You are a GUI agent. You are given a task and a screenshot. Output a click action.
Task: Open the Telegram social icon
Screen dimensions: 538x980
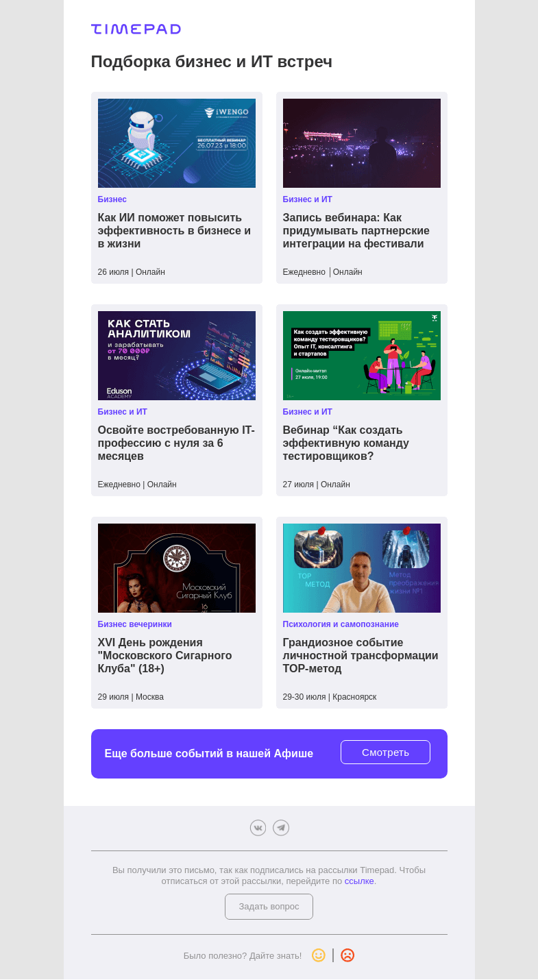click(281, 828)
